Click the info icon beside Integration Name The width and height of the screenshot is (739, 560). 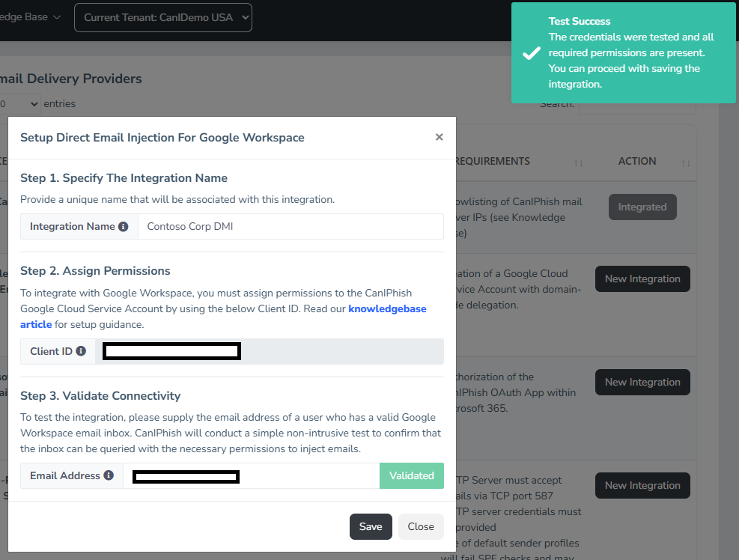coord(123,226)
